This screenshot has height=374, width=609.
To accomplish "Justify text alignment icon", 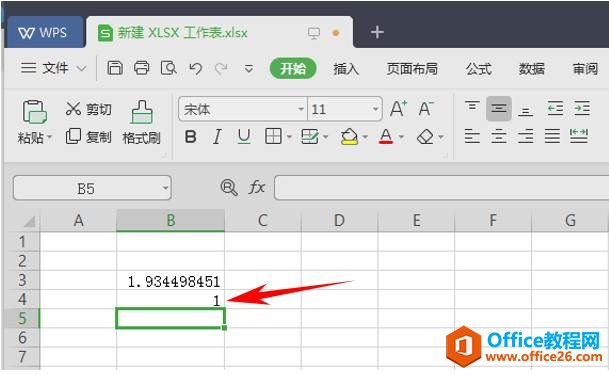I will pos(552,137).
